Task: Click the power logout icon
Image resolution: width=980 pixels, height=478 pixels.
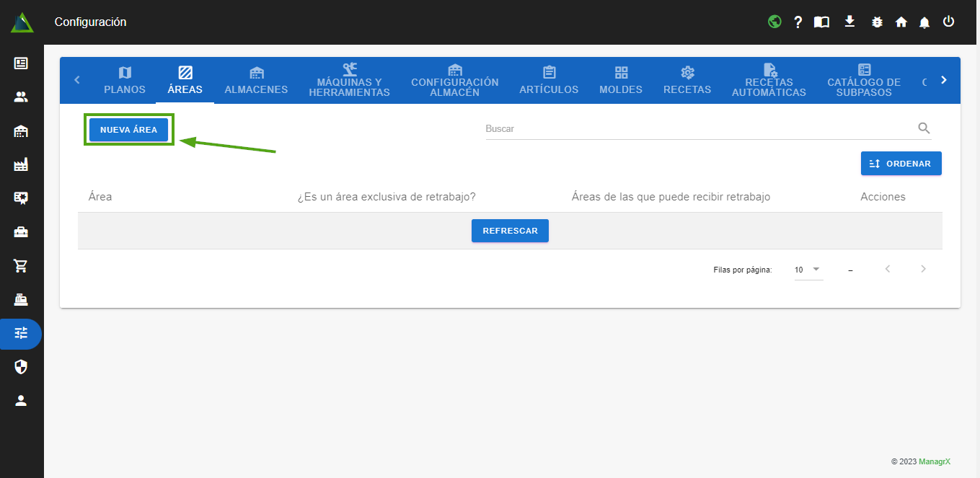Action: tap(948, 22)
